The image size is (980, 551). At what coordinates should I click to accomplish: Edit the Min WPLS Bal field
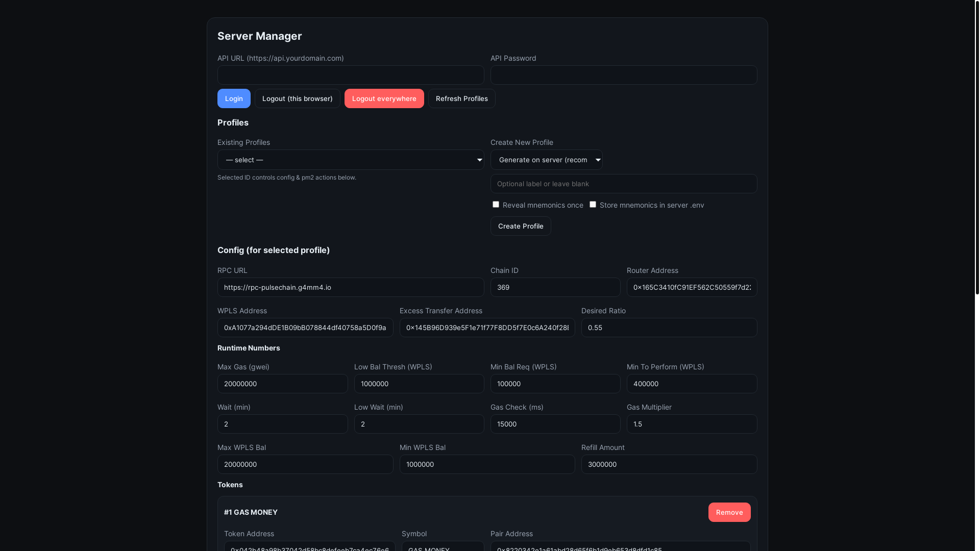point(487,464)
